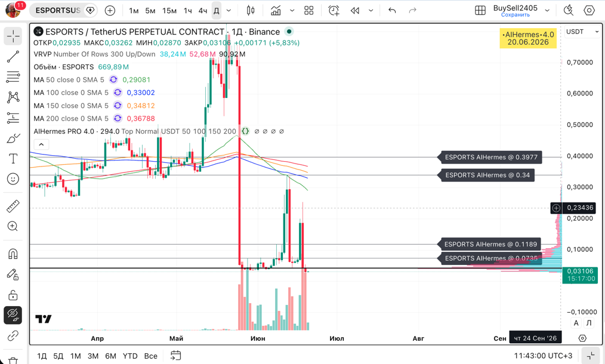Select the ruler measure tool
The width and height of the screenshot is (605, 364).
click(x=13, y=206)
